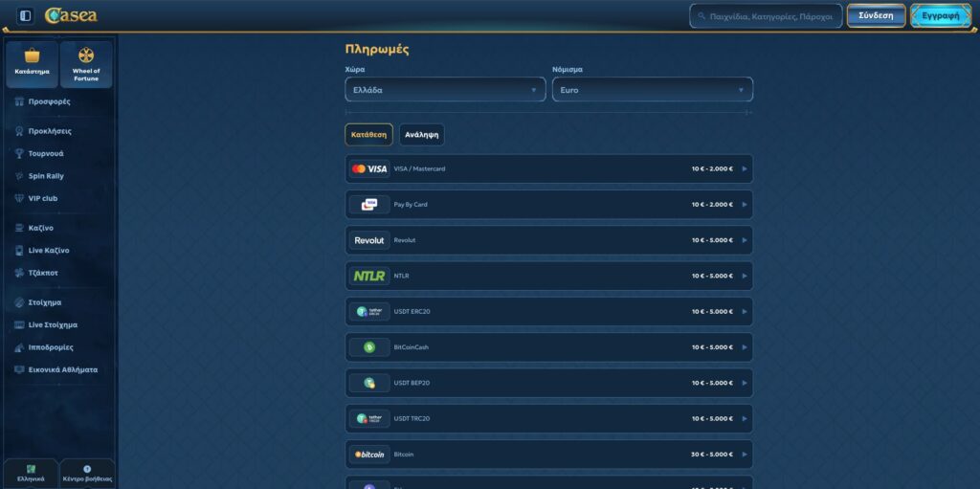
Task: Select the Revolut payment logo
Action: [x=369, y=240]
